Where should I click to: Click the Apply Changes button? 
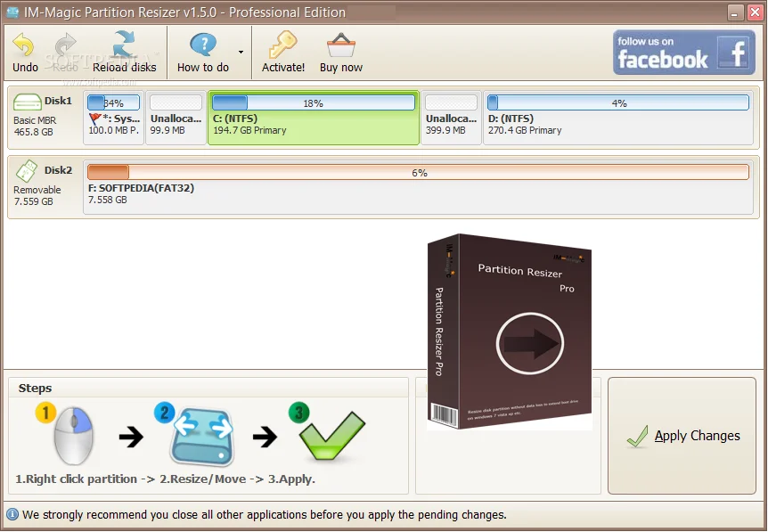pos(682,436)
